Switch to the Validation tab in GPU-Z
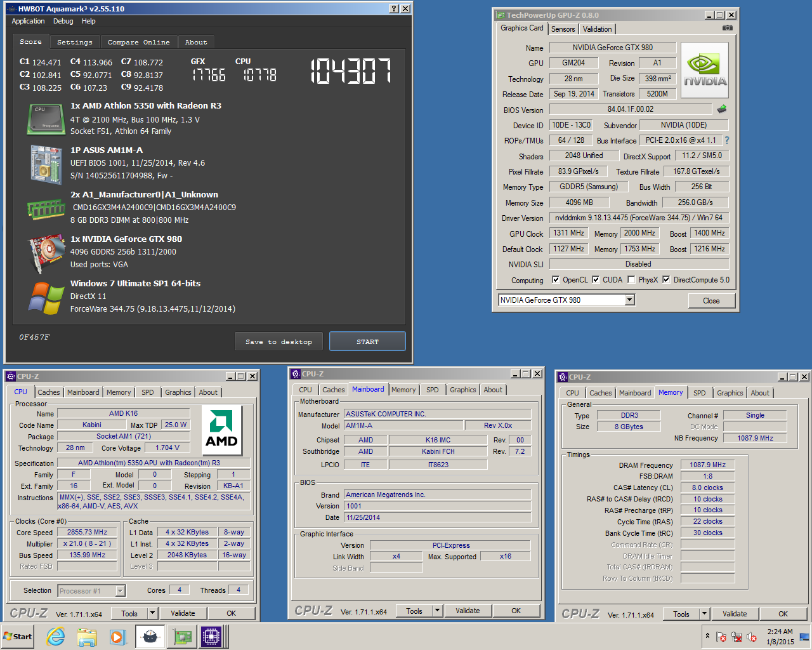Image resolution: width=812 pixels, height=650 pixels. pos(597,29)
